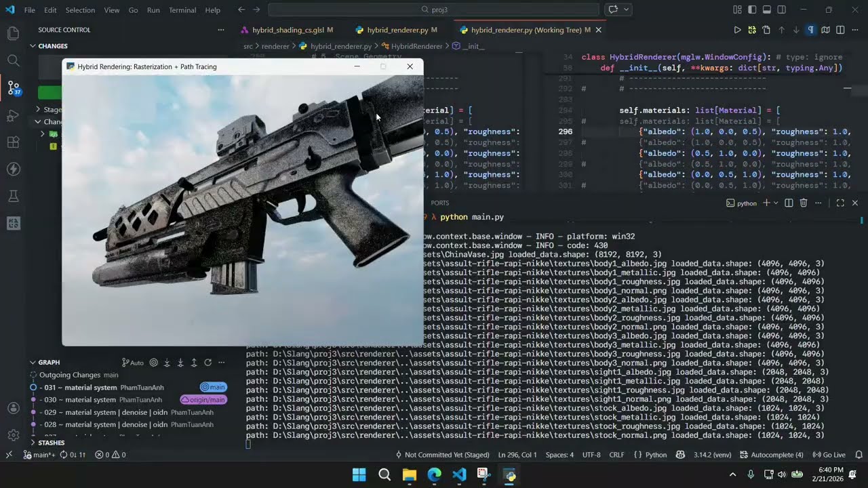Screen dimensions: 868x488
Task: Close the terminal panel
Action: click(x=854, y=203)
